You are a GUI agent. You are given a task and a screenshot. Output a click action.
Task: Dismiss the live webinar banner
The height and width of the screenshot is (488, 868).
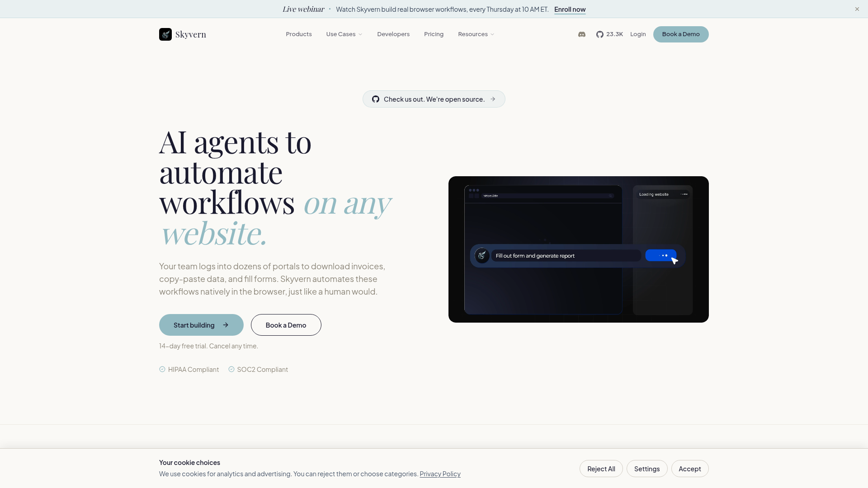tap(857, 9)
